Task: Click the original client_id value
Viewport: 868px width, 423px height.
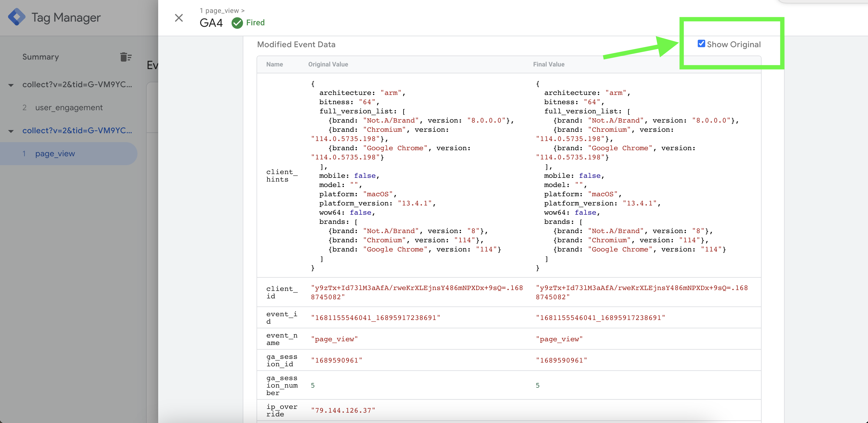Action: [417, 292]
